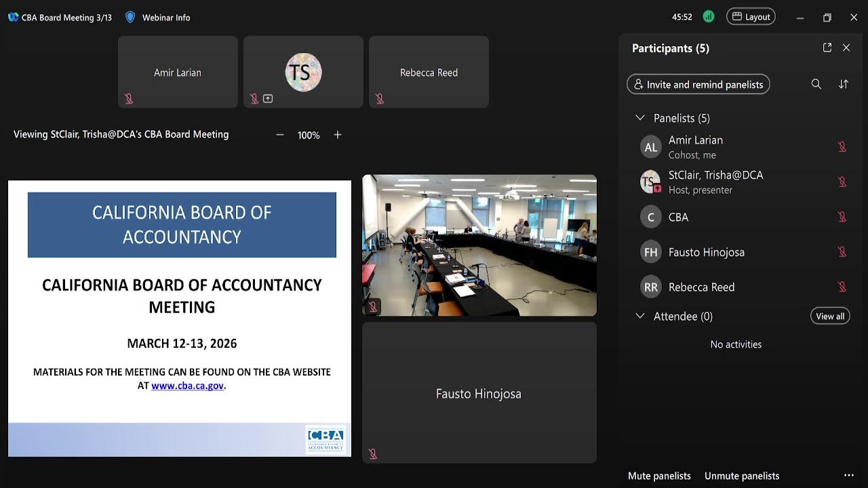Select the TS presenter video tile

(x=303, y=72)
